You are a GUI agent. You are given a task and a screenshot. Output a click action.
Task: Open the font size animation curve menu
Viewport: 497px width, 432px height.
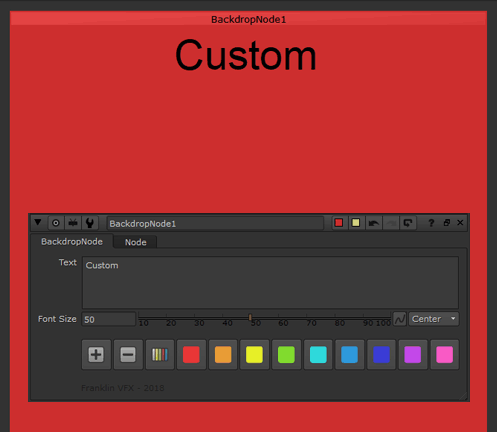[400, 319]
